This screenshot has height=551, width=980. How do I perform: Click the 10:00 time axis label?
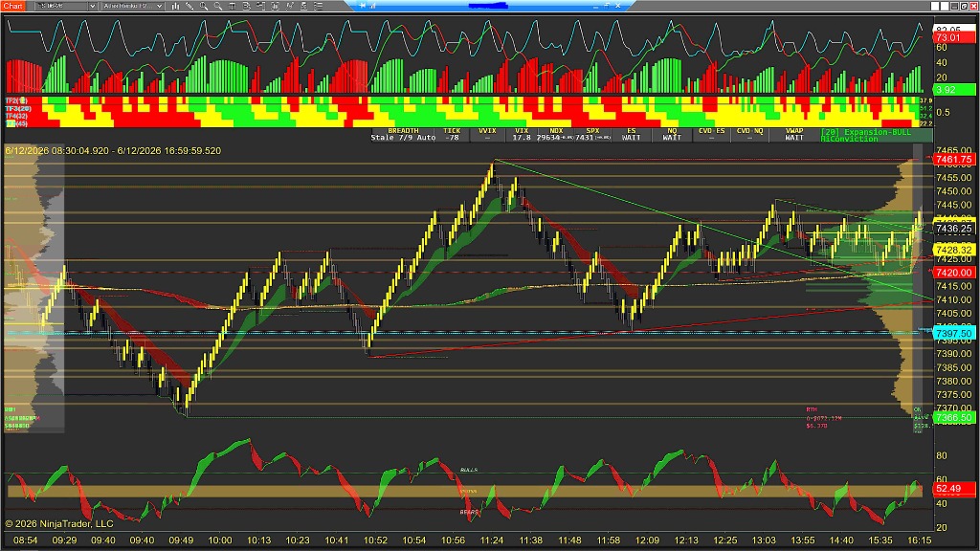220,540
